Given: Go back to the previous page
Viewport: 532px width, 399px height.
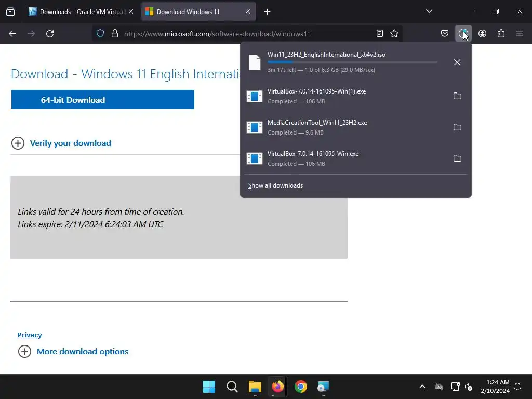Looking at the screenshot, I should coord(12,34).
